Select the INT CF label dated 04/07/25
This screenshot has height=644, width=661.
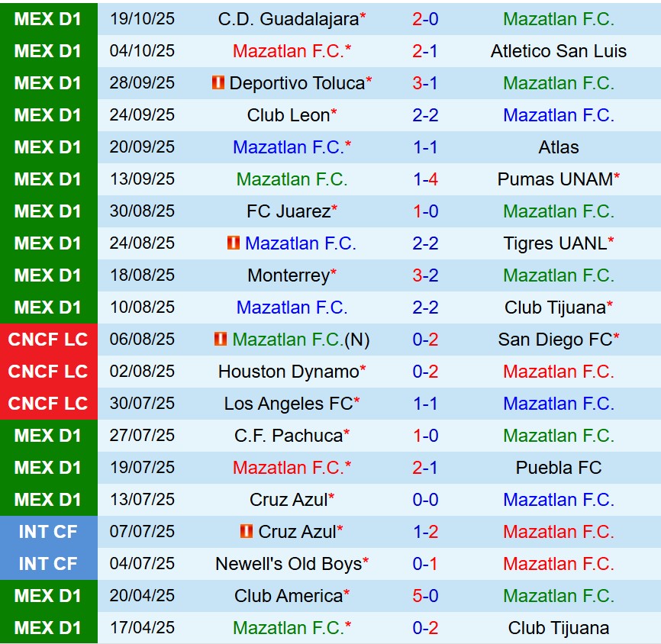click(x=48, y=564)
